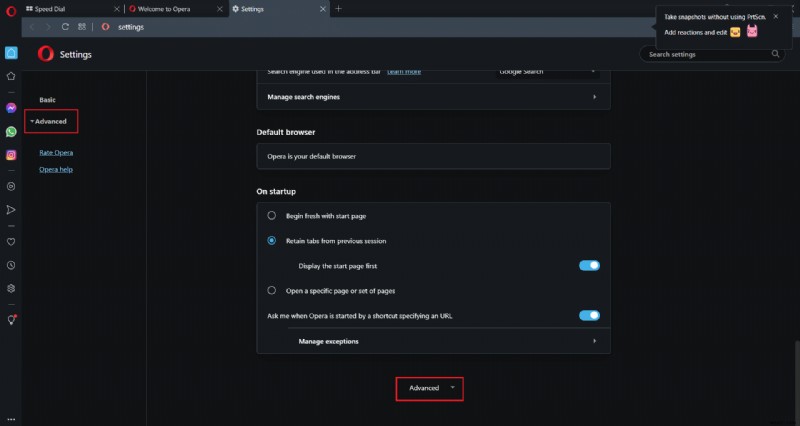Open the Rate Opera link

(56, 153)
